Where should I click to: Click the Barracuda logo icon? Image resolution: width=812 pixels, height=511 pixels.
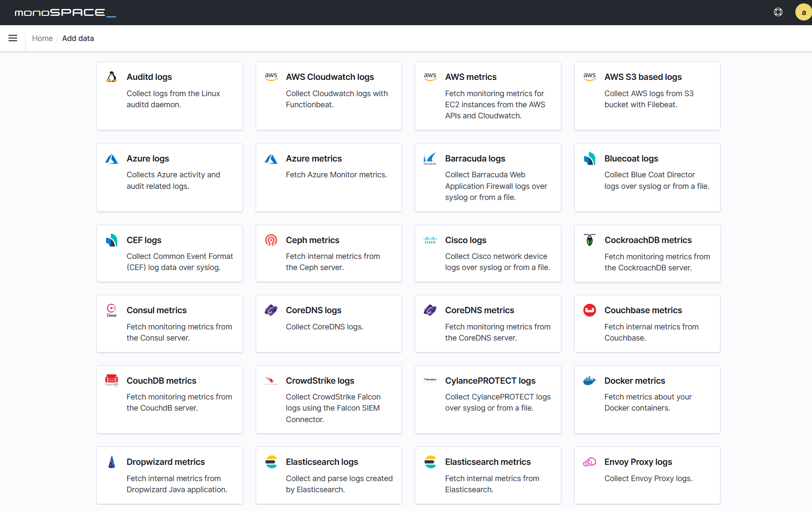430,159
